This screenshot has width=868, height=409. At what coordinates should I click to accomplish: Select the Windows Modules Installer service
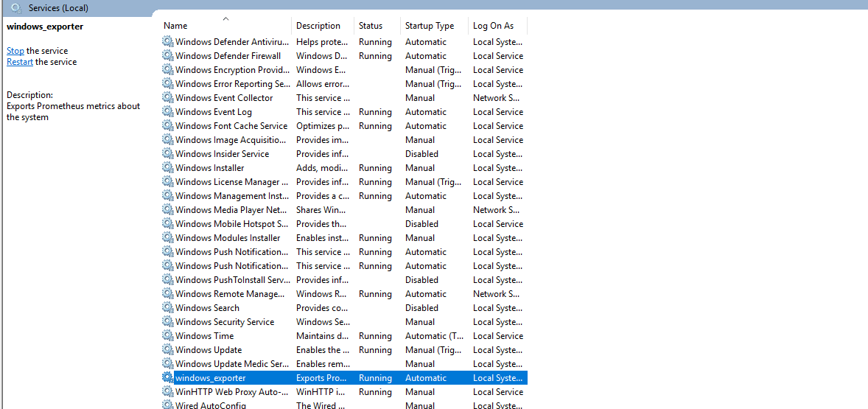pyautogui.click(x=228, y=238)
